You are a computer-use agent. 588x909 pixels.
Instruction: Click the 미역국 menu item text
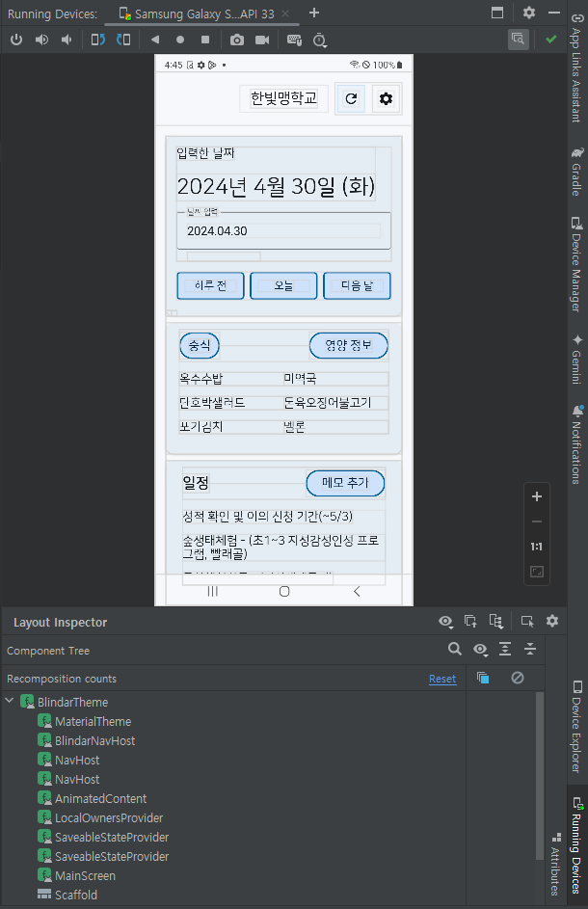pos(300,379)
